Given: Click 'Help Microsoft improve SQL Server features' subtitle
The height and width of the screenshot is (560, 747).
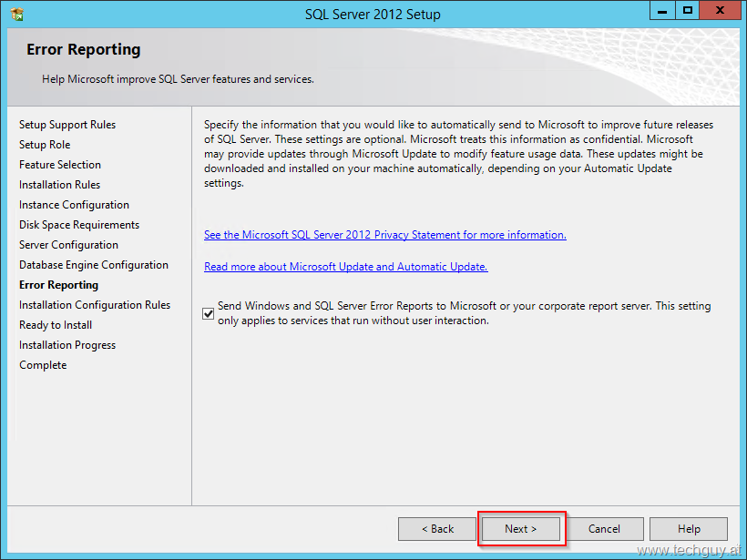Looking at the screenshot, I should 178,79.
